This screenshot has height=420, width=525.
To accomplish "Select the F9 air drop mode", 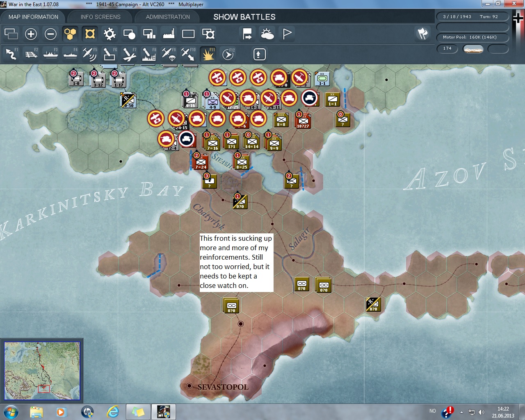I will [x=169, y=54].
